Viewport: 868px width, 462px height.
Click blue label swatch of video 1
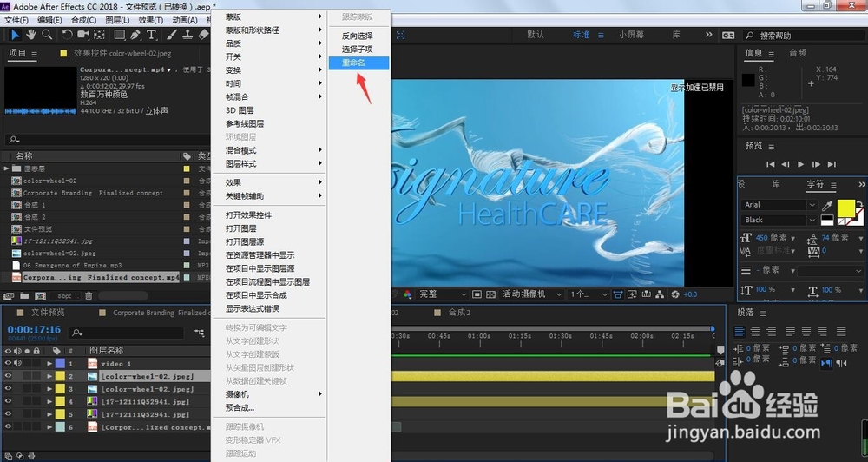(59, 363)
